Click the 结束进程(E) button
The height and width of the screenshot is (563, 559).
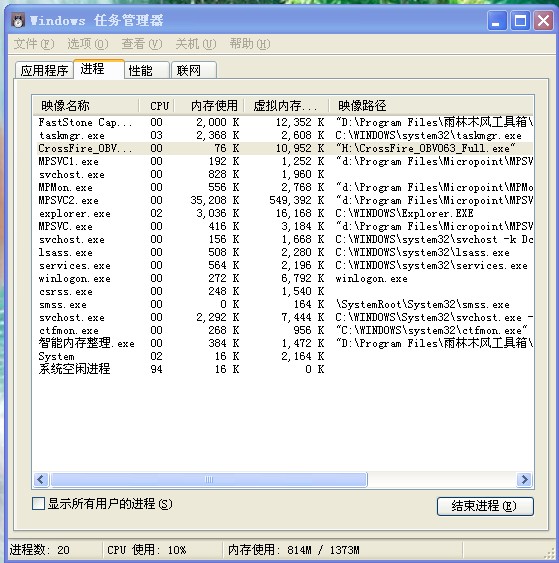[485, 506]
